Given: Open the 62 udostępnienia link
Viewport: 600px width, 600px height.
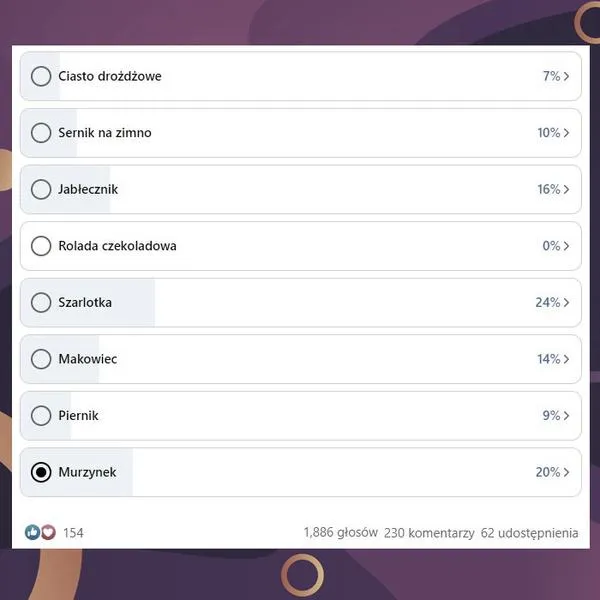Looking at the screenshot, I should (529, 533).
